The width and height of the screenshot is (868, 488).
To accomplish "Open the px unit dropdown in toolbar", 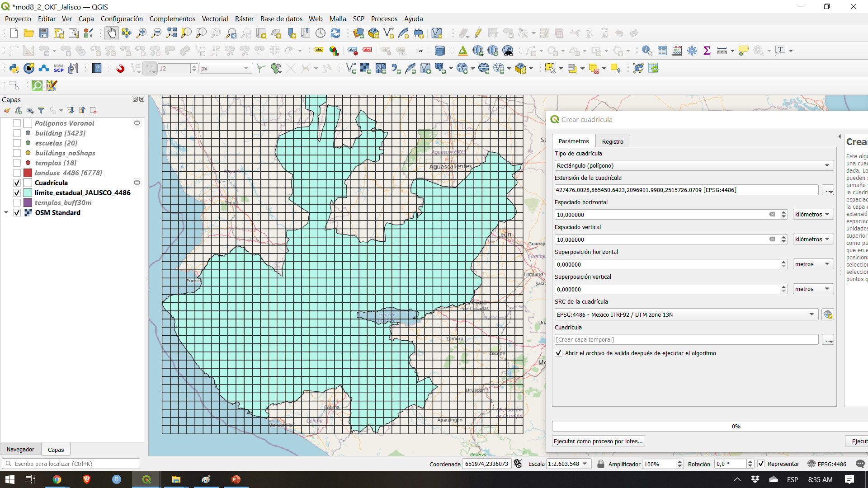I will point(225,68).
